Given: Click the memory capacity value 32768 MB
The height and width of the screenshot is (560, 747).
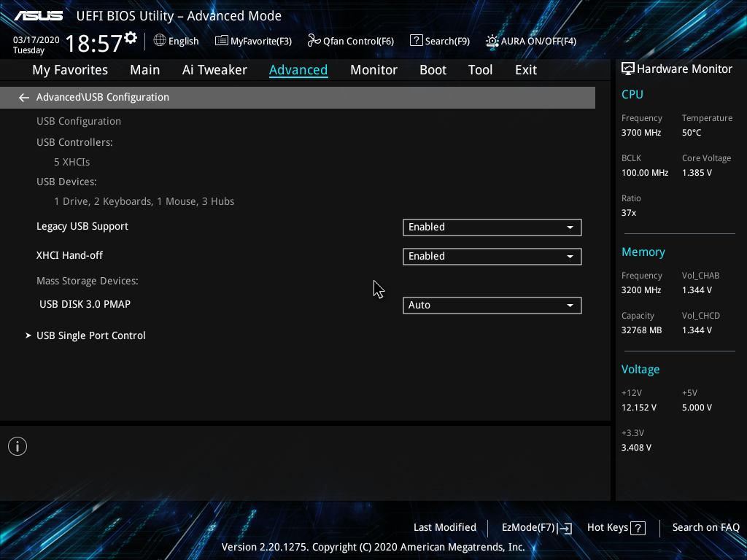Looking at the screenshot, I should pyautogui.click(x=642, y=330).
